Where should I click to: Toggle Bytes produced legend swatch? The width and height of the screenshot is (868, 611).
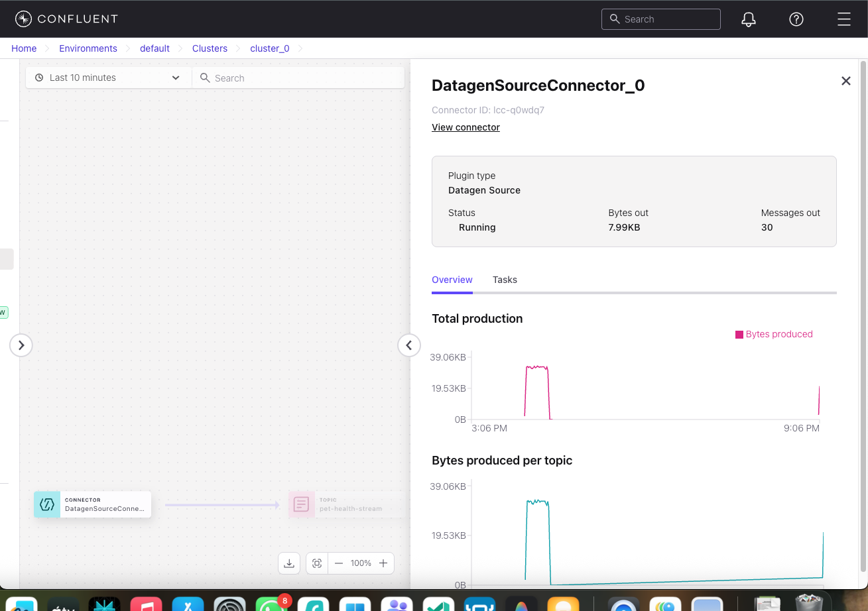click(739, 335)
